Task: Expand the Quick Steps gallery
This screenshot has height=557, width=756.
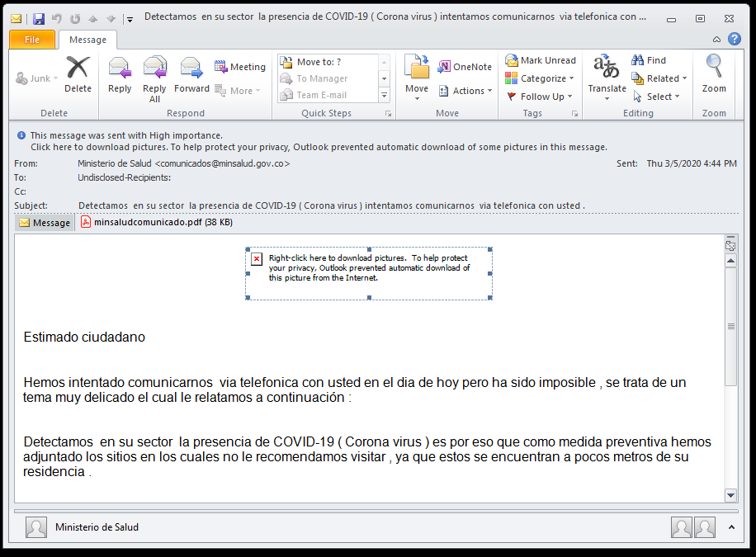Action: (x=385, y=95)
